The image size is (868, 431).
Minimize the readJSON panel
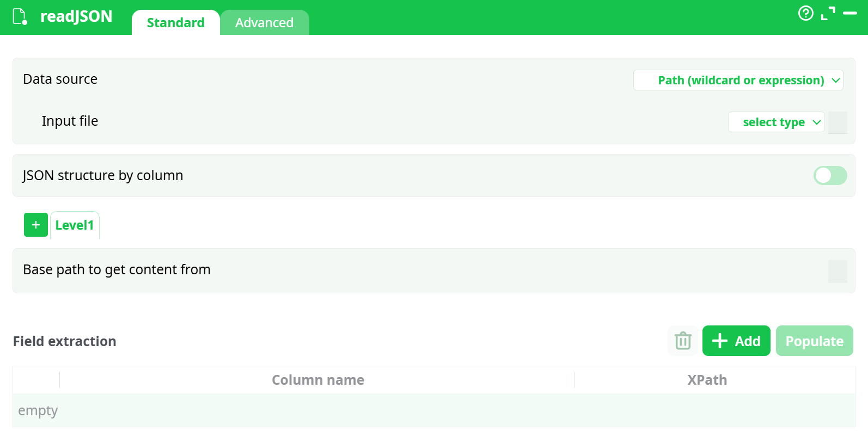point(850,13)
